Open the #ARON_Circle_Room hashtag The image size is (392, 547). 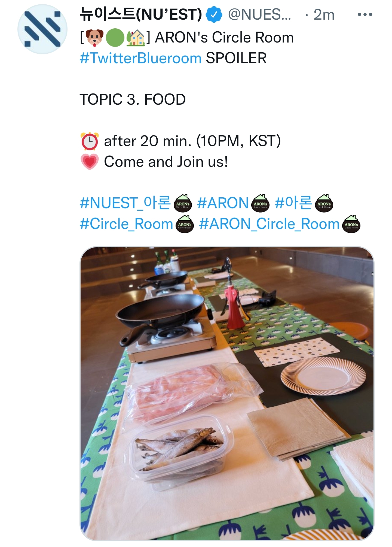(269, 224)
